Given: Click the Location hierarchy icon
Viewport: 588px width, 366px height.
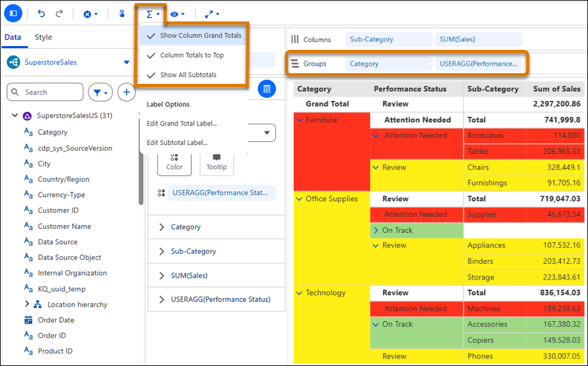Looking at the screenshot, I should click(x=37, y=305).
